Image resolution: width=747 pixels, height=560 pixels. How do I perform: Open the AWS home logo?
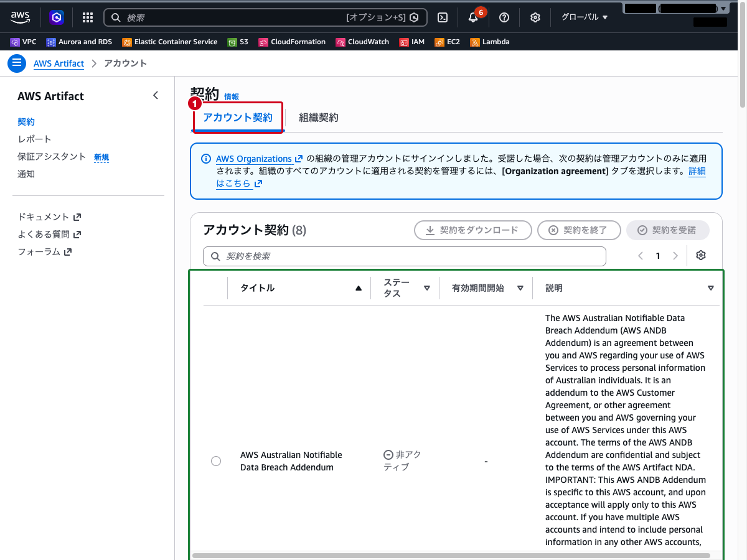point(21,17)
